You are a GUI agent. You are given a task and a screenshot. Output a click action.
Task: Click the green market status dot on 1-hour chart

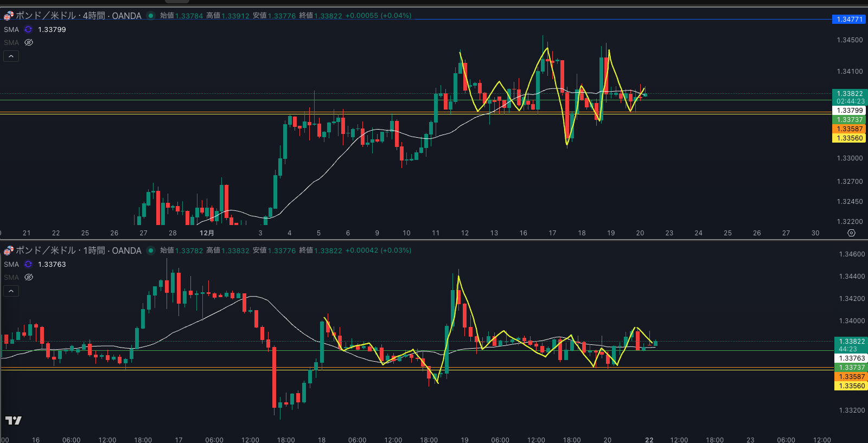pyautogui.click(x=151, y=251)
